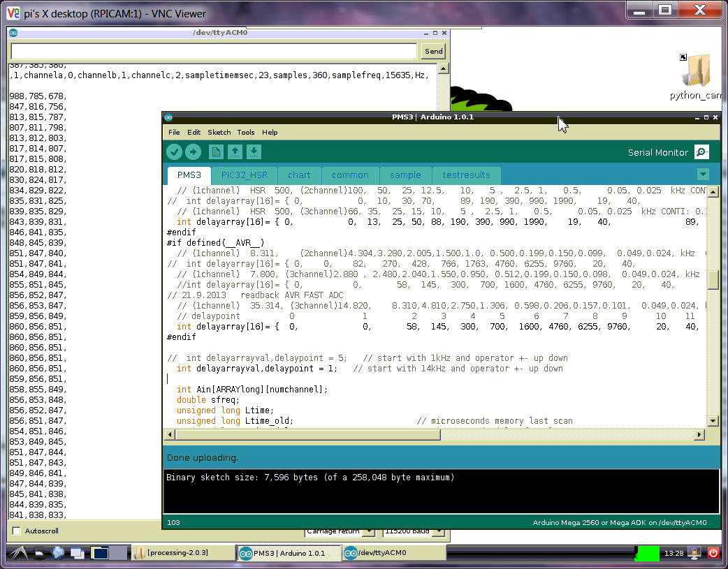Toggle the Autoscroll checkbox

16,531
